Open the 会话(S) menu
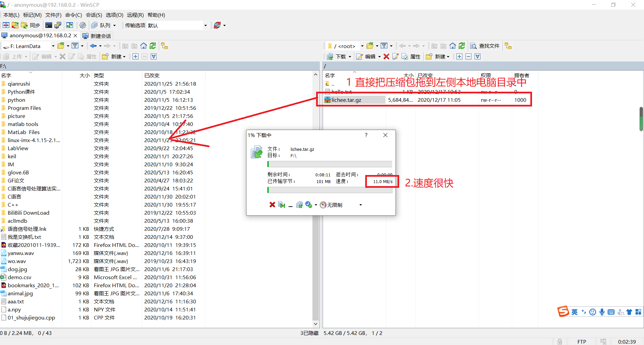Screen dimensions: 644x345 pyautogui.click(x=94, y=15)
